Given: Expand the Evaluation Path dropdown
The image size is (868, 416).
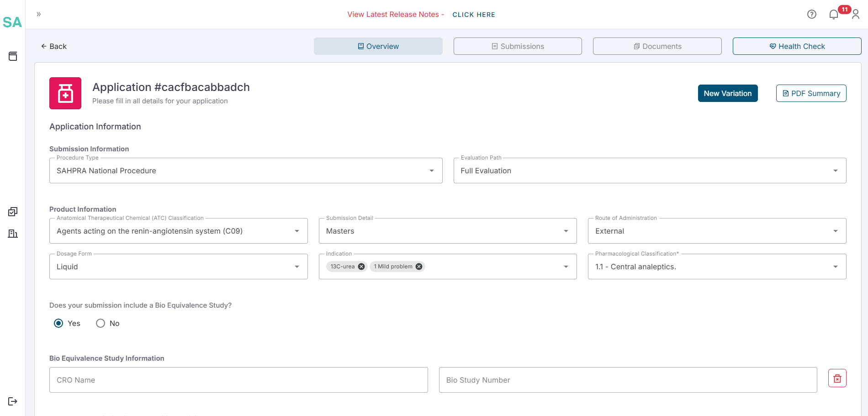Looking at the screenshot, I should [x=649, y=171].
